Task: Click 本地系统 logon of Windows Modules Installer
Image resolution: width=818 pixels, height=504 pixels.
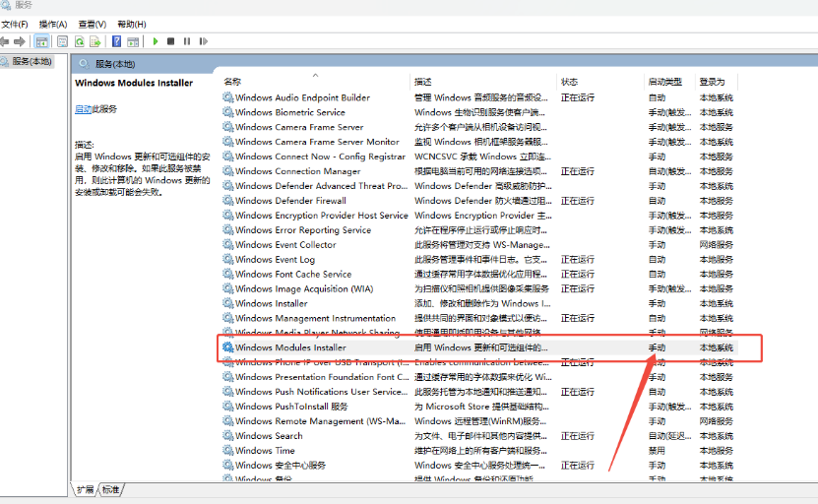Action: 717,347
